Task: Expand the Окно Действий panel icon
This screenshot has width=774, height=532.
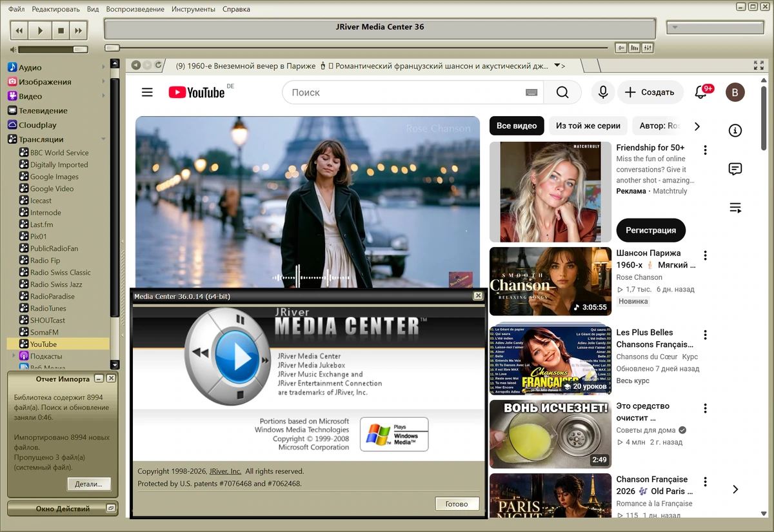Action: 110,508
